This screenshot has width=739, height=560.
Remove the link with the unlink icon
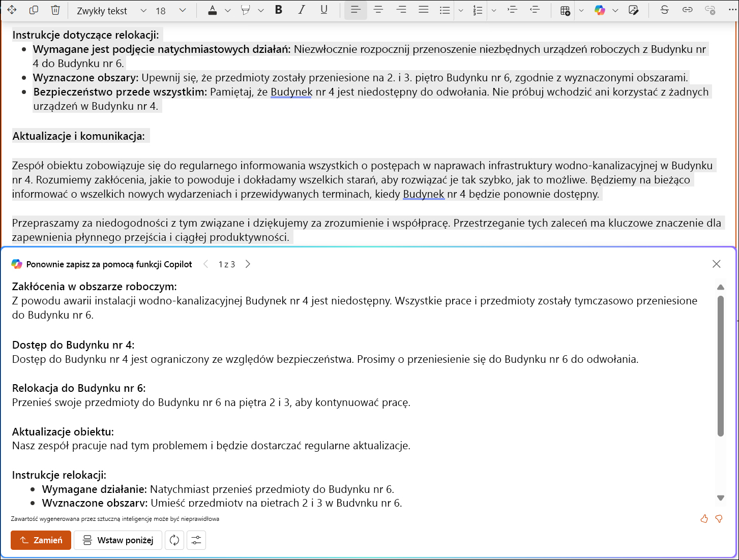pyautogui.click(x=710, y=10)
